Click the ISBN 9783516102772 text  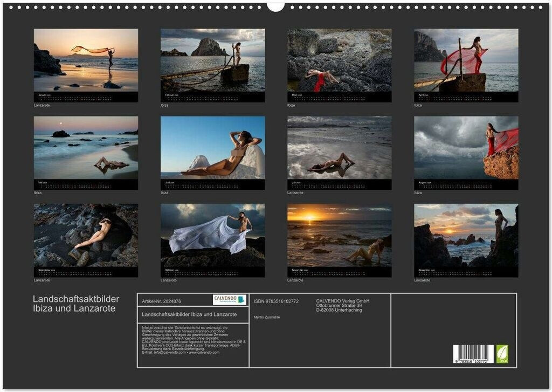coord(276,301)
